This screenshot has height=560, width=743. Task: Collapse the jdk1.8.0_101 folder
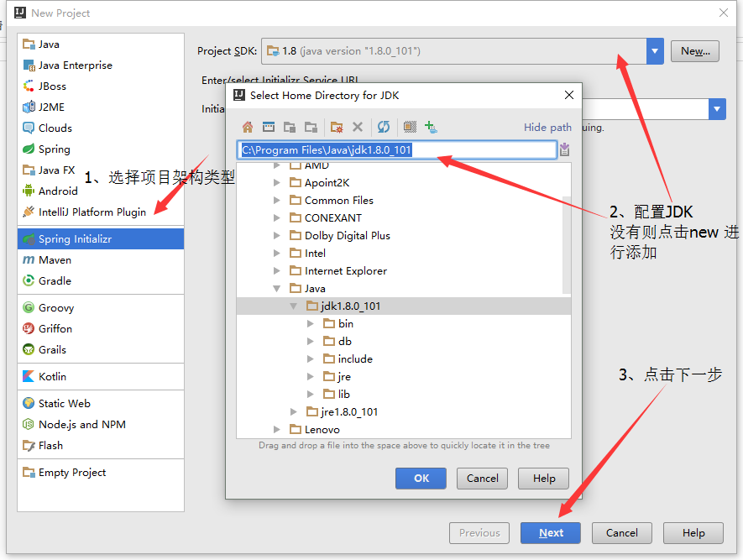(294, 306)
